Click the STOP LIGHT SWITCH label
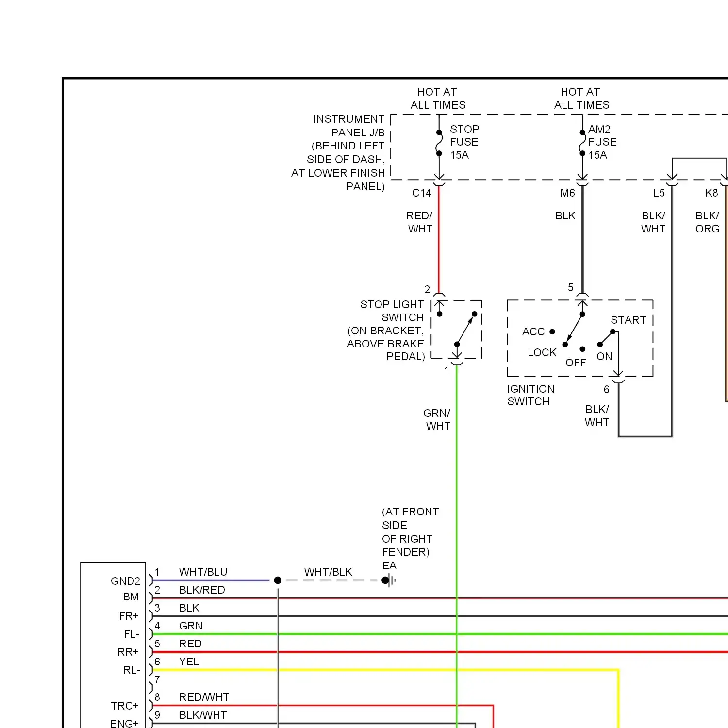Image resolution: width=728 pixels, height=728 pixels. pos(386,331)
